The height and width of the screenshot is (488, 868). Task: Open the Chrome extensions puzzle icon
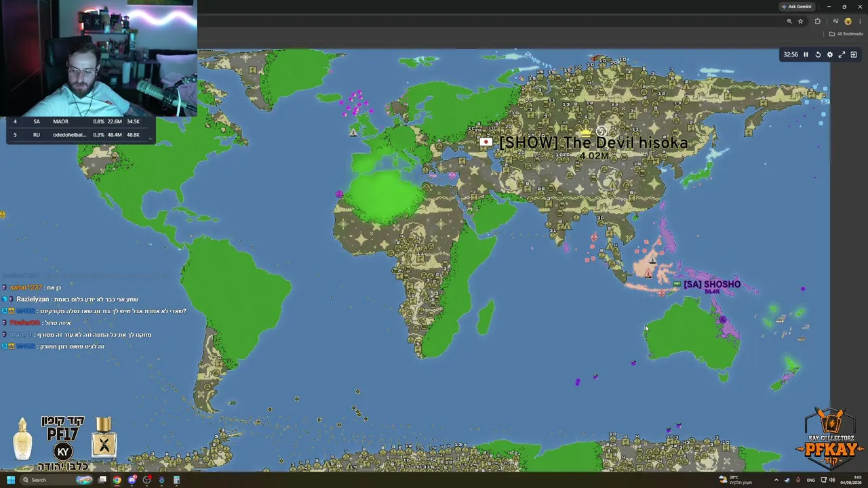click(x=817, y=22)
